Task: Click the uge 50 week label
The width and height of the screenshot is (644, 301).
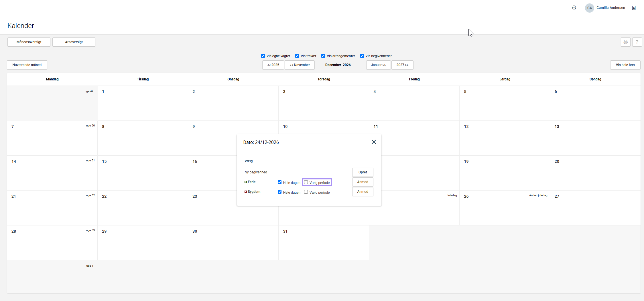Action: [90, 126]
